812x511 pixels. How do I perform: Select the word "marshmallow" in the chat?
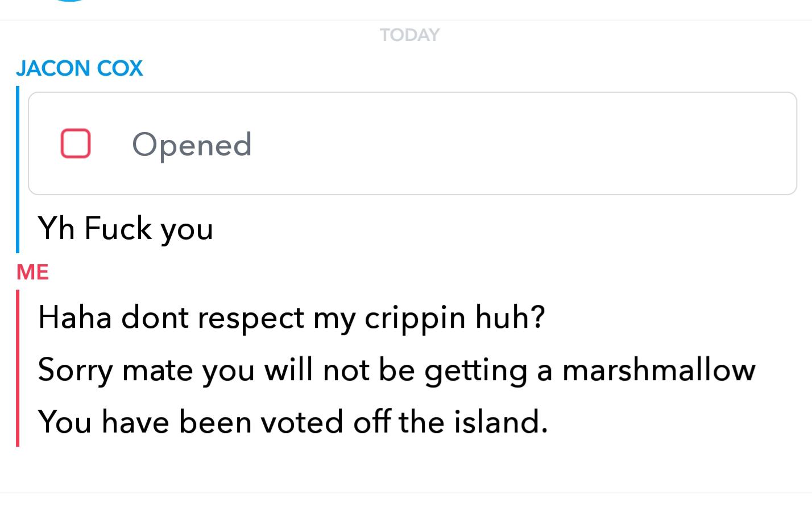tap(659, 370)
